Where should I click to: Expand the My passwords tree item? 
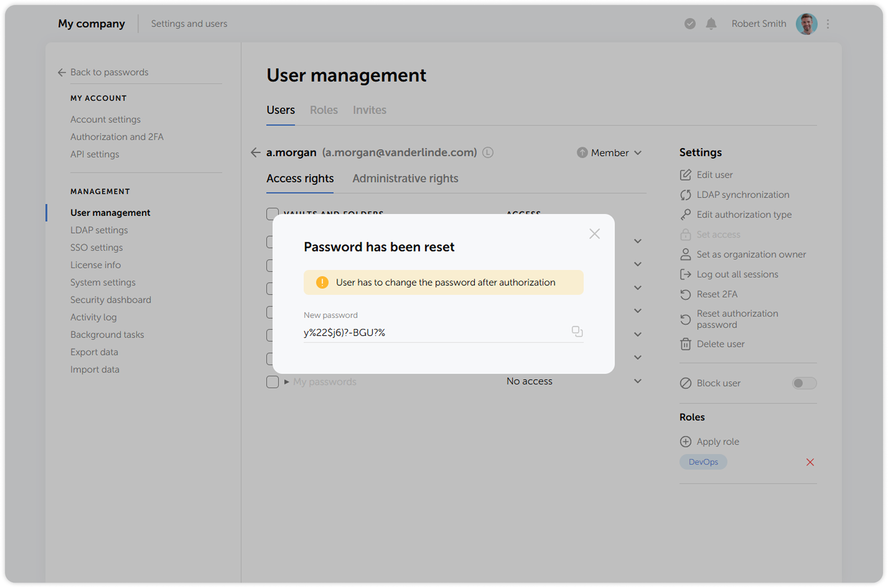(286, 382)
